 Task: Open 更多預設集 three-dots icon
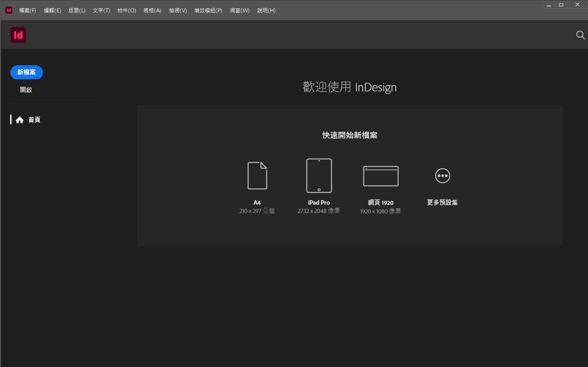[442, 176]
